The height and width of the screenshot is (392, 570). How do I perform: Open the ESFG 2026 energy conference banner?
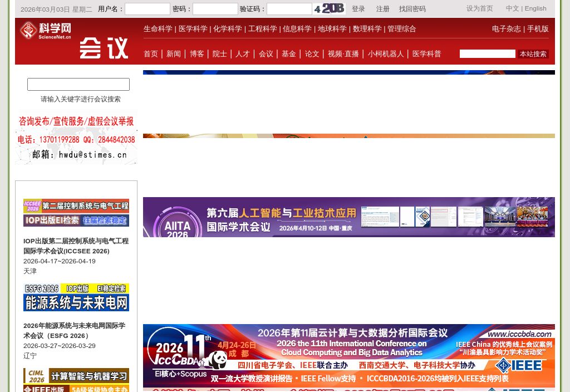(76, 297)
